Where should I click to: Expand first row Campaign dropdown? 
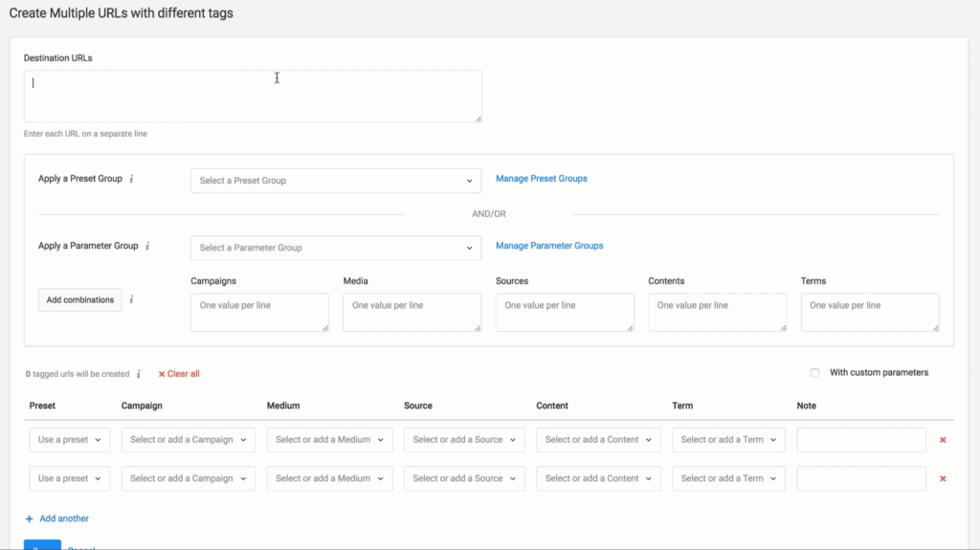(x=189, y=440)
